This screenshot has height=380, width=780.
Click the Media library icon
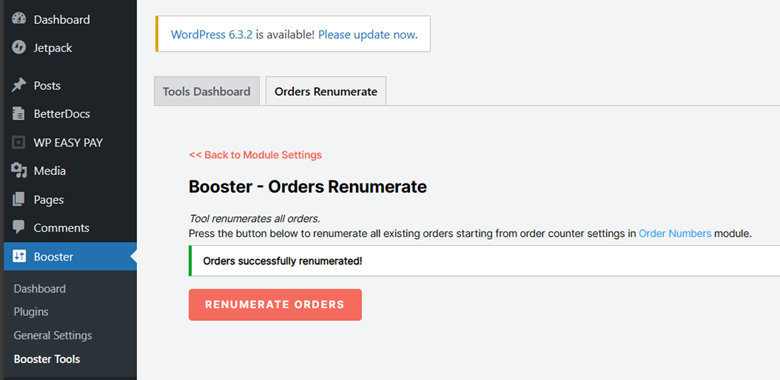click(19, 171)
